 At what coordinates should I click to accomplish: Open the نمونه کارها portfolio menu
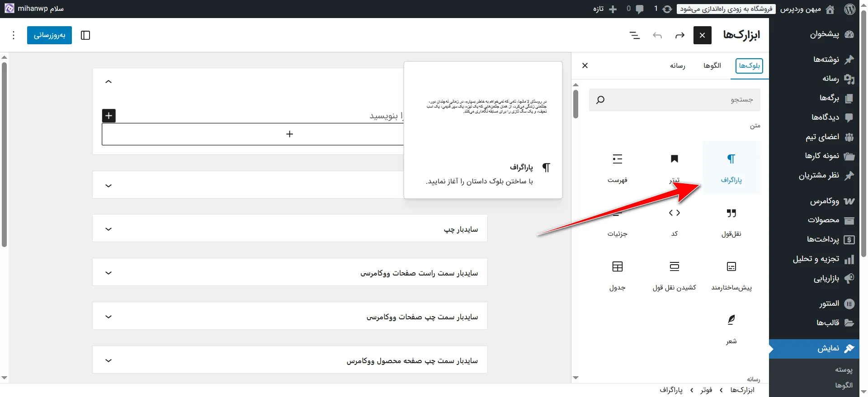tap(814, 156)
